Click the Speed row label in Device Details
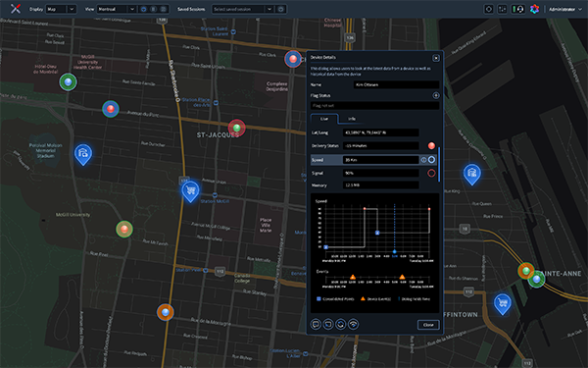The width and height of the screenshot is (588, 368). pyautogui.click(x=318, y=160)
